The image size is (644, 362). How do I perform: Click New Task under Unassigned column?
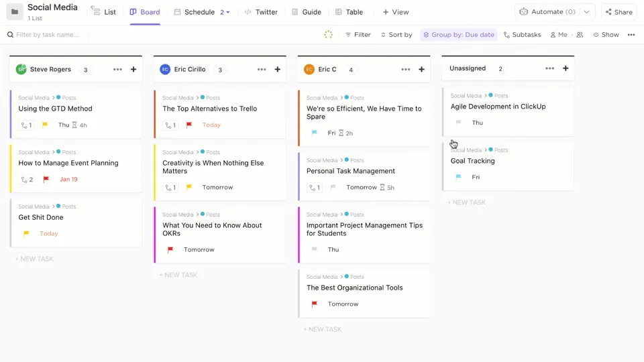[466, 202]
